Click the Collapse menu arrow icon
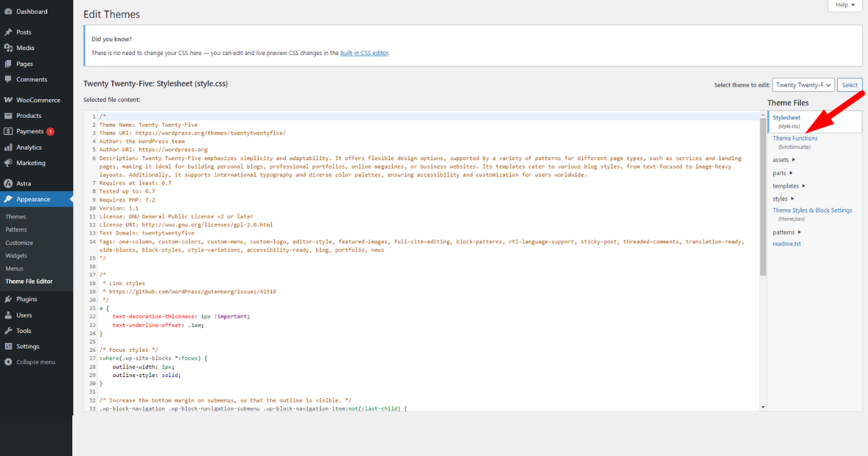The height and width of the screenshot is (456, 868). (x=8, y=362)
